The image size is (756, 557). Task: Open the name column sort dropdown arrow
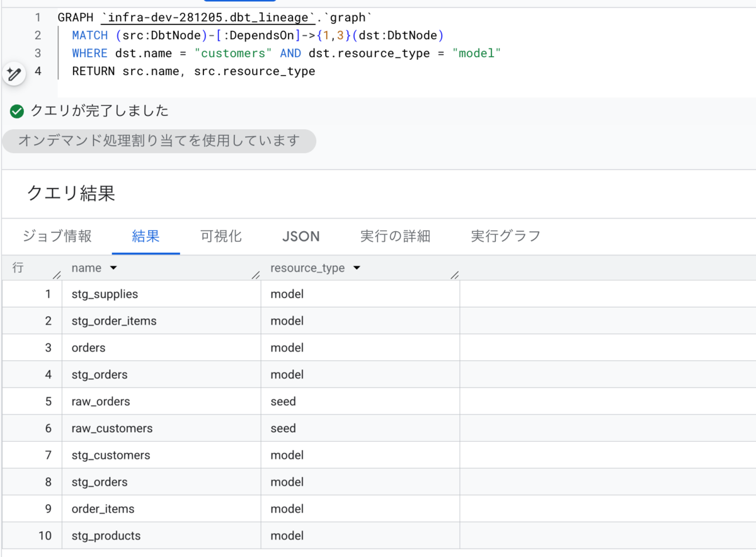click(113, 268)
